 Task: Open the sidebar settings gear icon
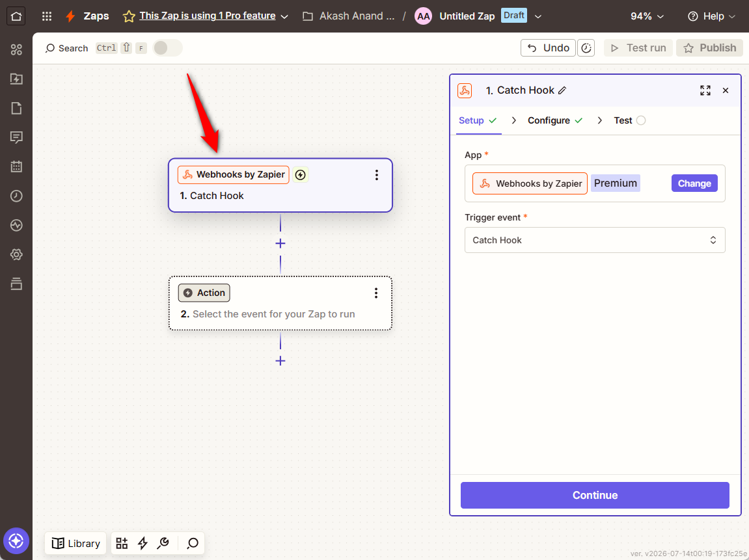coord(16,254)
